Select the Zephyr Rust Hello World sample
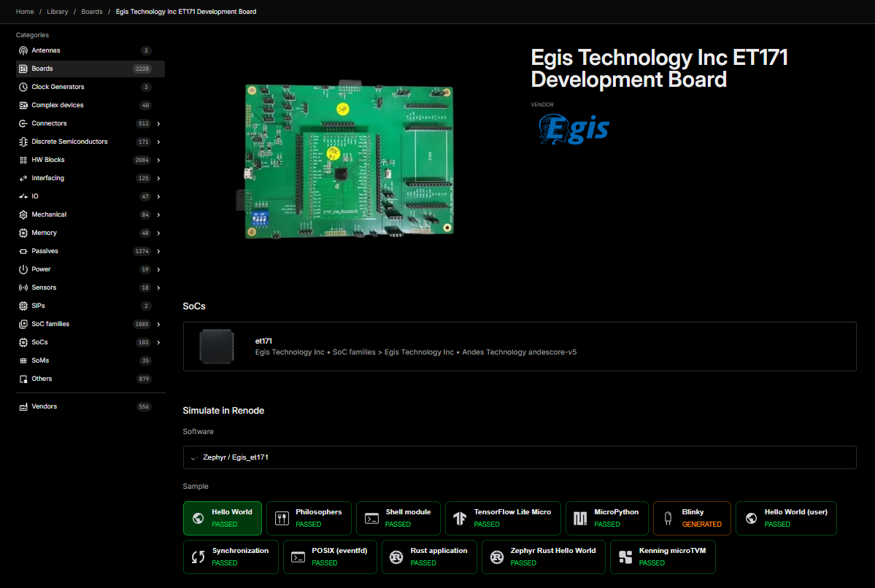The height and width of the screenshot is (588, 875). pyautogui.click(x=543, y=557)
